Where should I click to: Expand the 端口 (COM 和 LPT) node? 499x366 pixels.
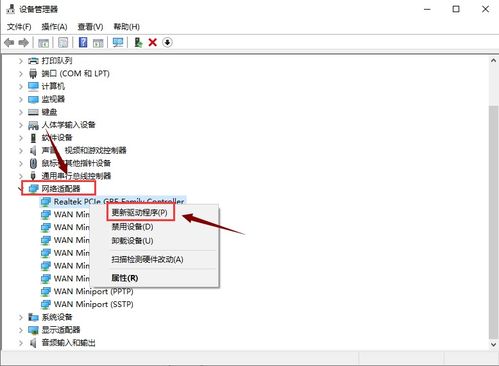[x=21, y=74]
